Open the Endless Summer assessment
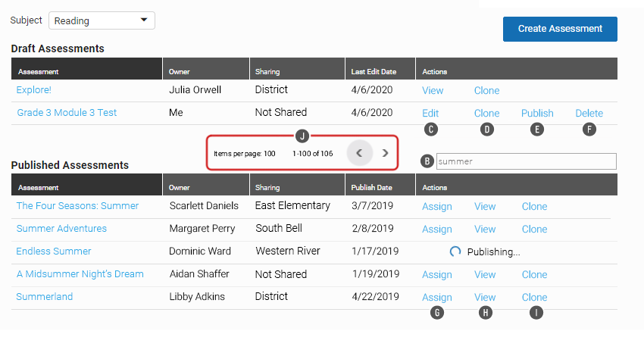The width and height of the screenshot is (644, 353). click(53, 251)
